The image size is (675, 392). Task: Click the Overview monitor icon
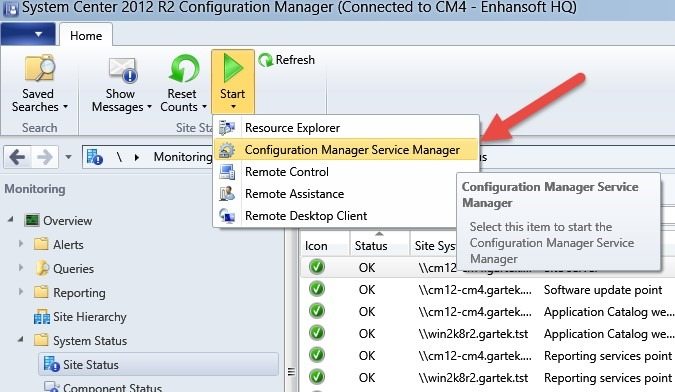pyautogui.click(x=32, y=220)
